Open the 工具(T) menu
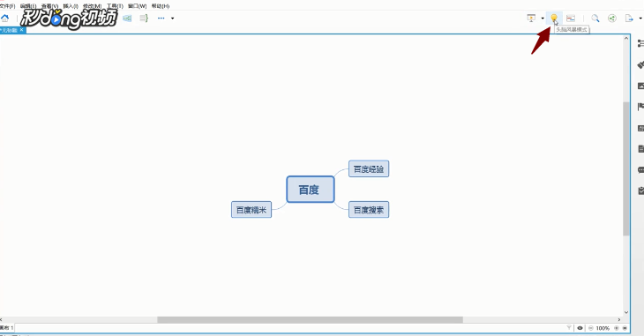This screenshot has height=336, width=644. click(115, 6)
